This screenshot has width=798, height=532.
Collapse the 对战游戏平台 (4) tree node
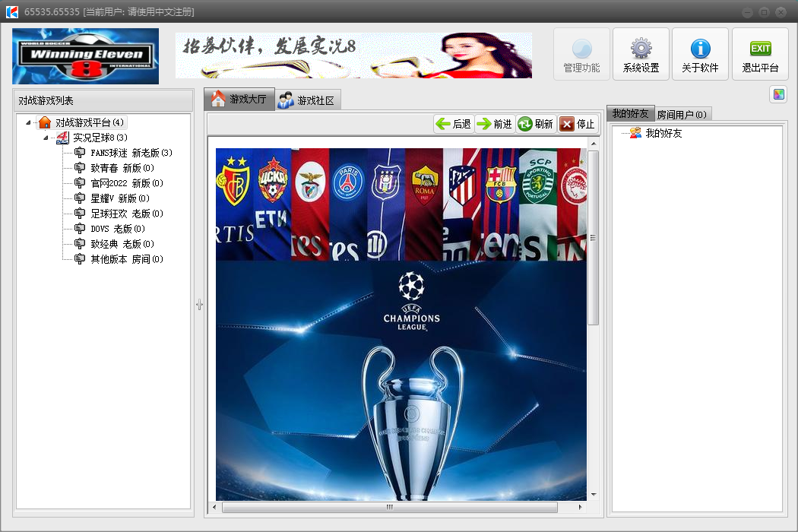tap(29, 122)
